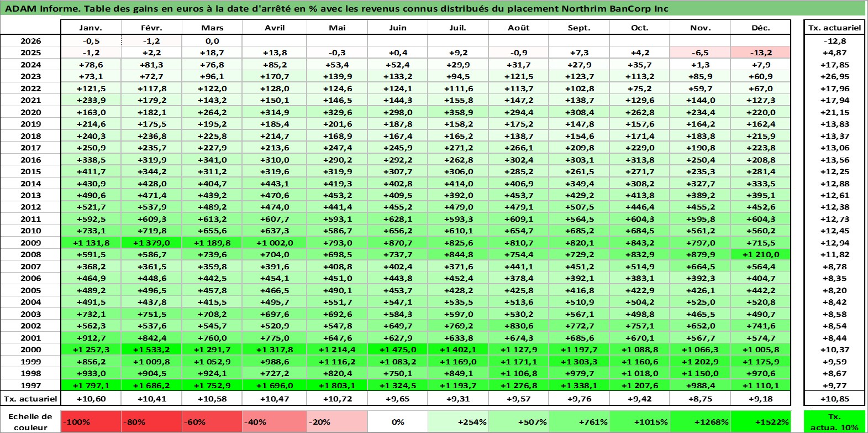
Task: Click the +761% color scale swatch
Action: pos(579,422)
